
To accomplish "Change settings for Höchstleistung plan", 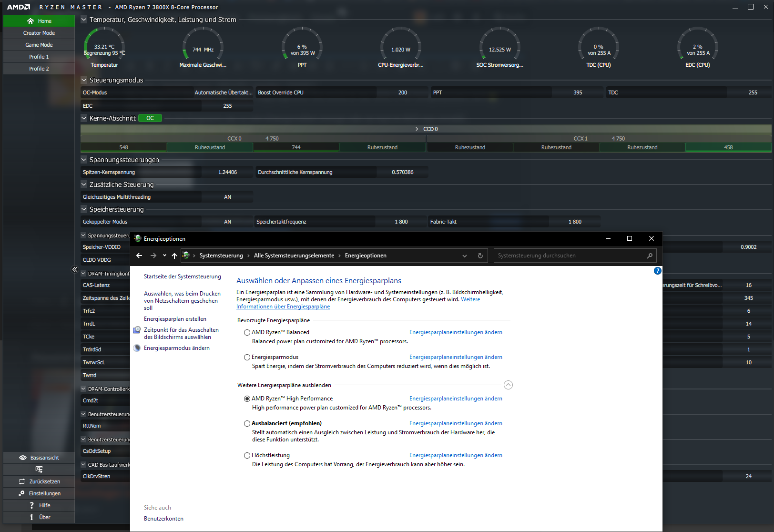I will 456,455.
